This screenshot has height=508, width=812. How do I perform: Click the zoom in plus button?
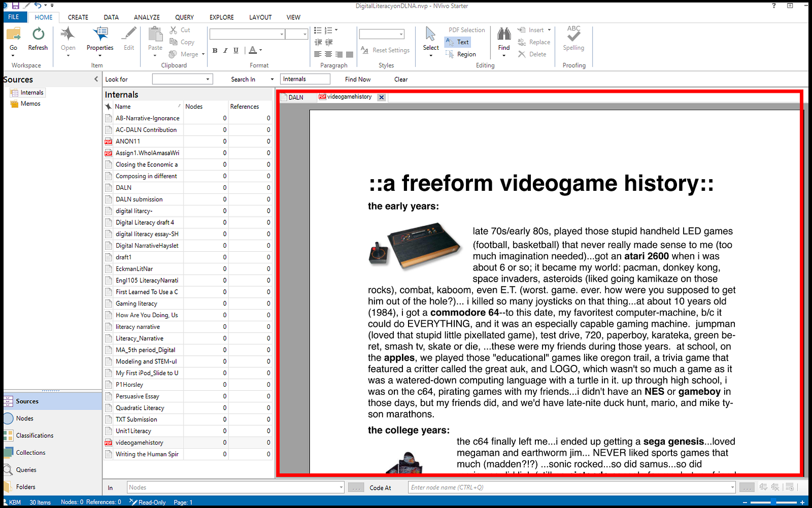pos(802,502)
